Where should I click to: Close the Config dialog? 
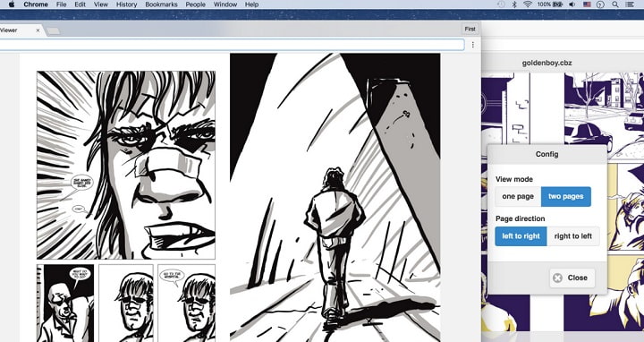tap(572, 278)
